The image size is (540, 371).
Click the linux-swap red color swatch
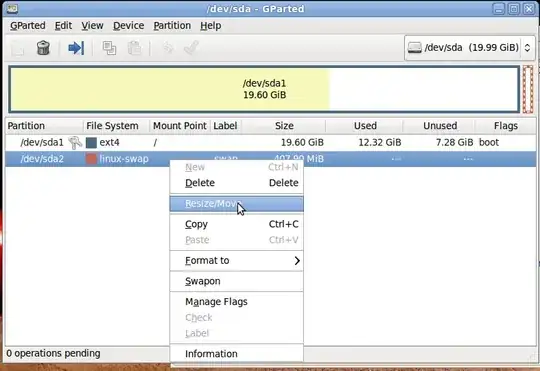[91, 159]
